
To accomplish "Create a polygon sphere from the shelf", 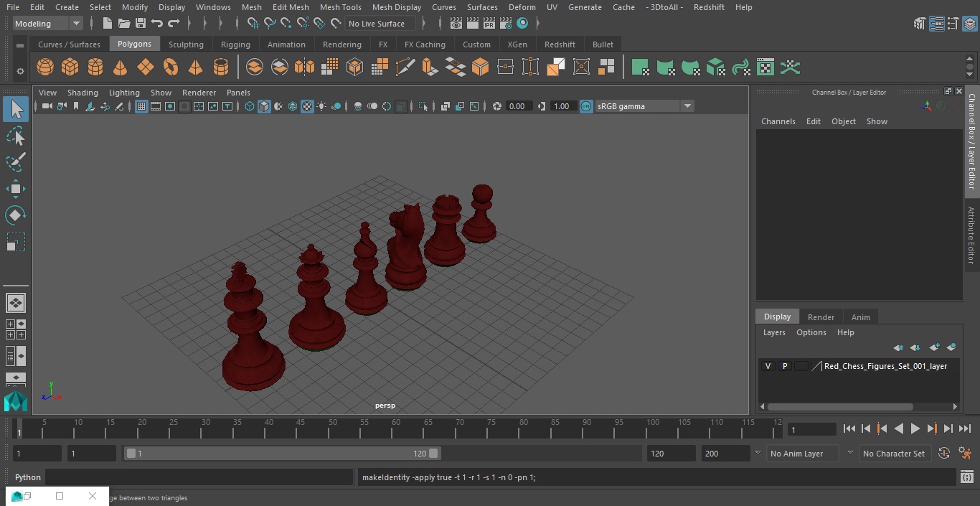I will [45, 67].
